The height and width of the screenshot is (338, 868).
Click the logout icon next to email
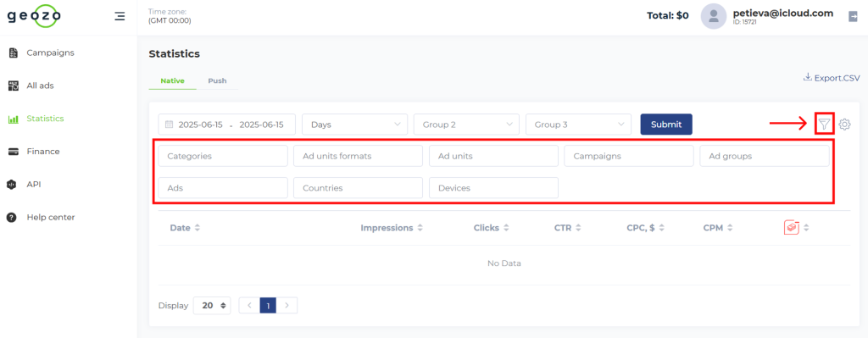coord(853,17)
